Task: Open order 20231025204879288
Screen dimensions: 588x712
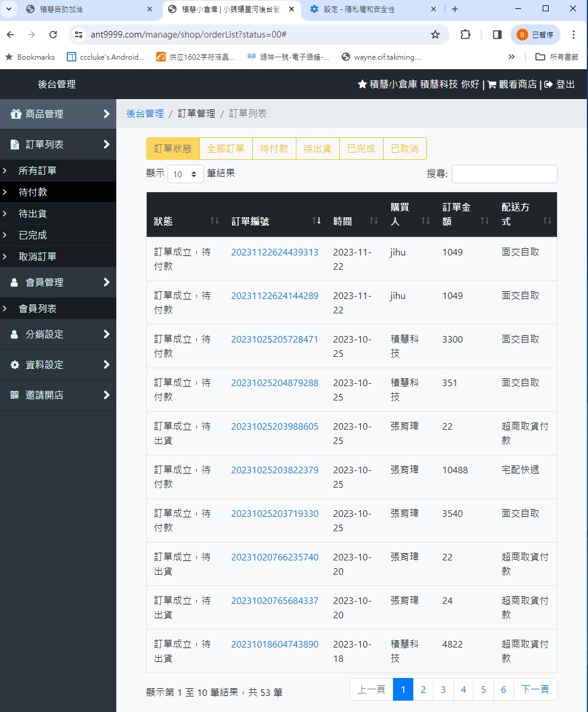Action: (x=274, y=383)
